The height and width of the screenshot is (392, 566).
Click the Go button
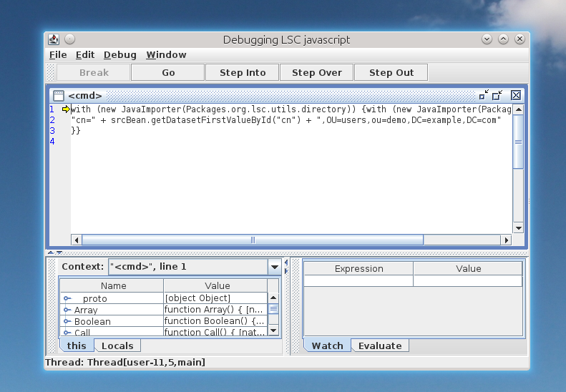pos(168,72)
